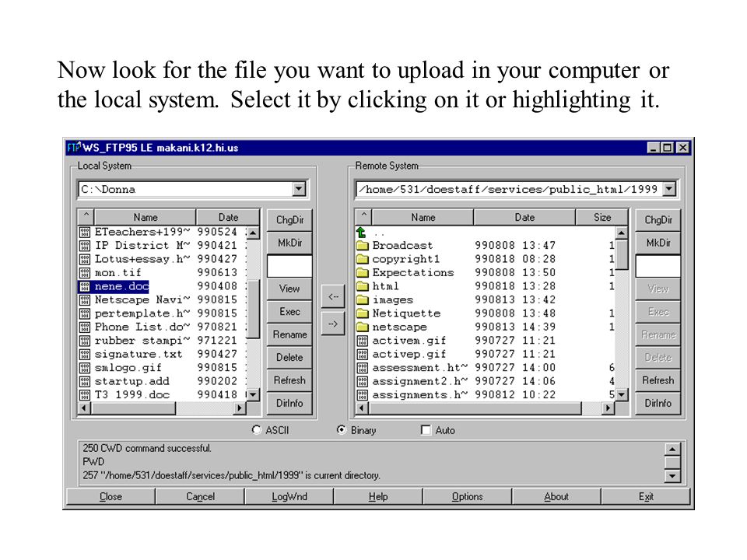Image resolution: width=747 pixels, height=560 pixels.
Task: Click file icon beside activem.gif
Action: tap(363, 341)
